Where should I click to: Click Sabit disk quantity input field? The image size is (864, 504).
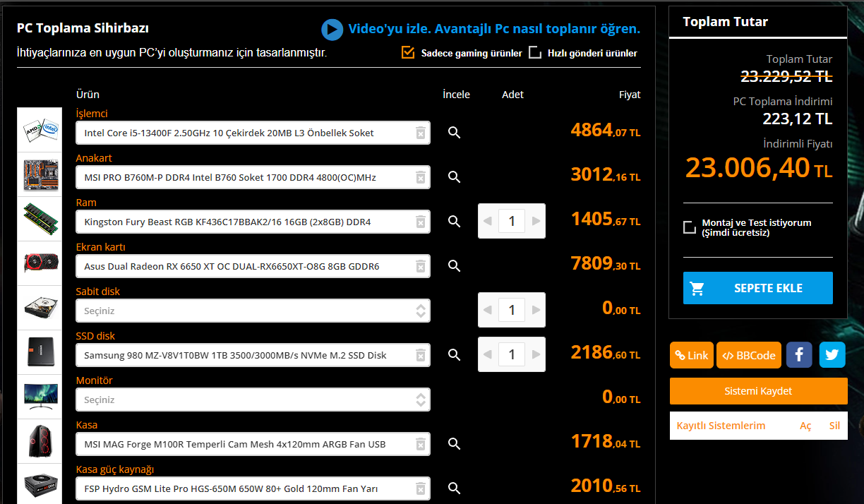[x=512, y=310]
